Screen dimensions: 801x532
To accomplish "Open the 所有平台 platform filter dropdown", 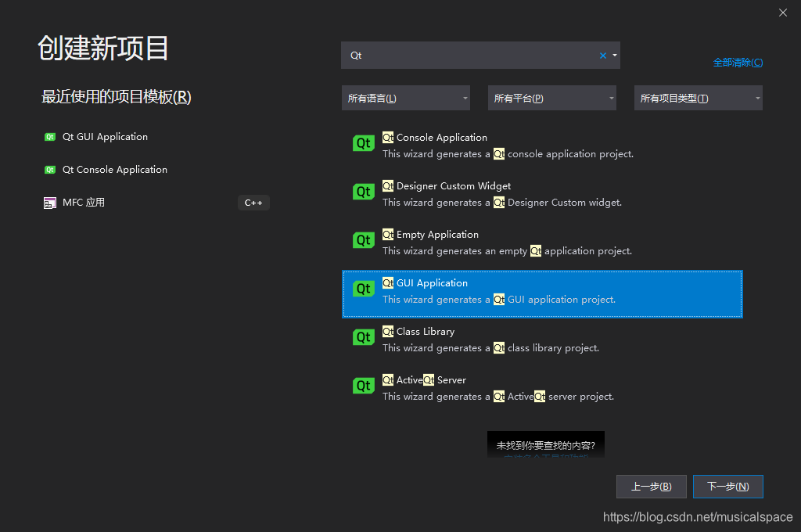I will coord(551,98).
